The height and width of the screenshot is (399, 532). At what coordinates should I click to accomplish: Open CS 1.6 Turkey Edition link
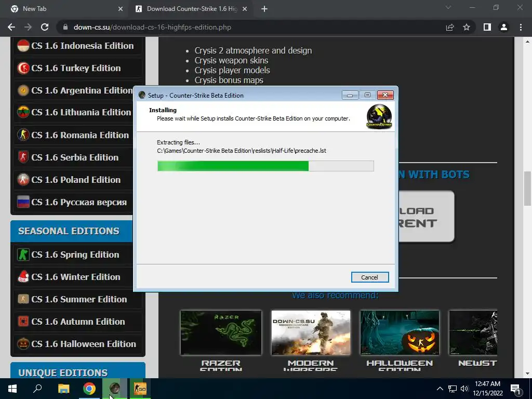pos(76,68)
